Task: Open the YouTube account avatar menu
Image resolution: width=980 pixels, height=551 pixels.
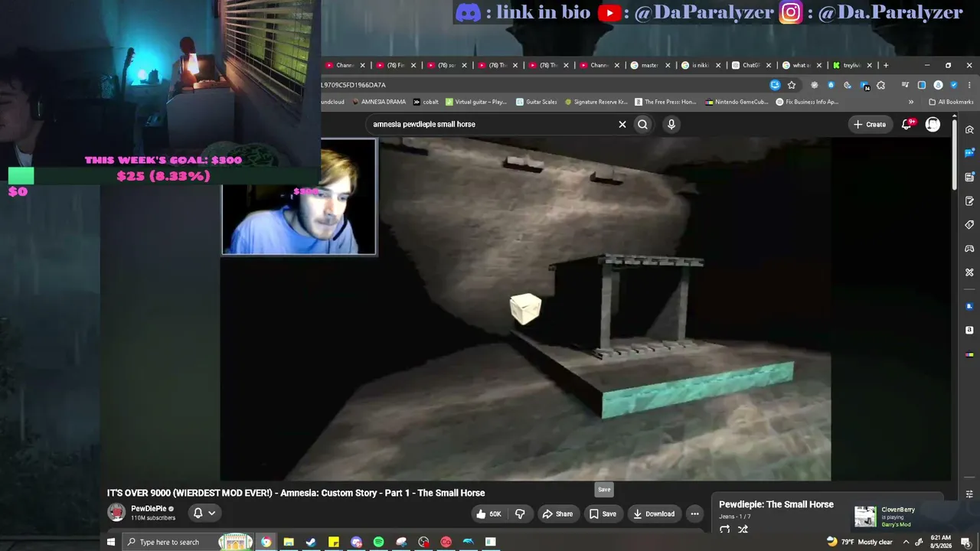Action: pos(933,124)
